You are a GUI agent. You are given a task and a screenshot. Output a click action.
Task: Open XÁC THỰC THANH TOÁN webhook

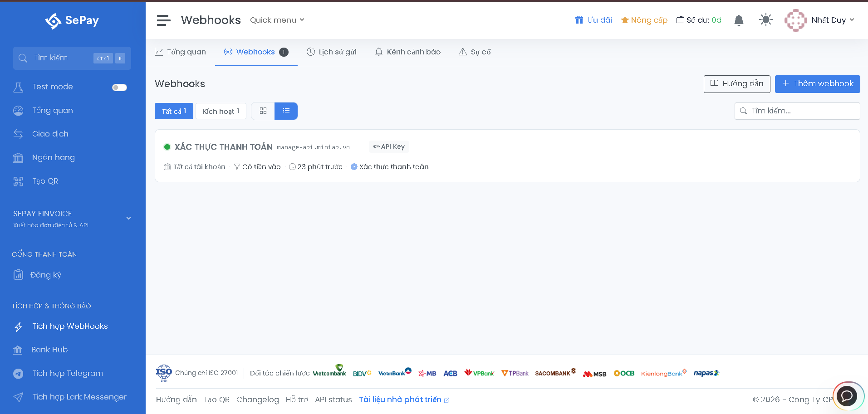tap(224, 147)
